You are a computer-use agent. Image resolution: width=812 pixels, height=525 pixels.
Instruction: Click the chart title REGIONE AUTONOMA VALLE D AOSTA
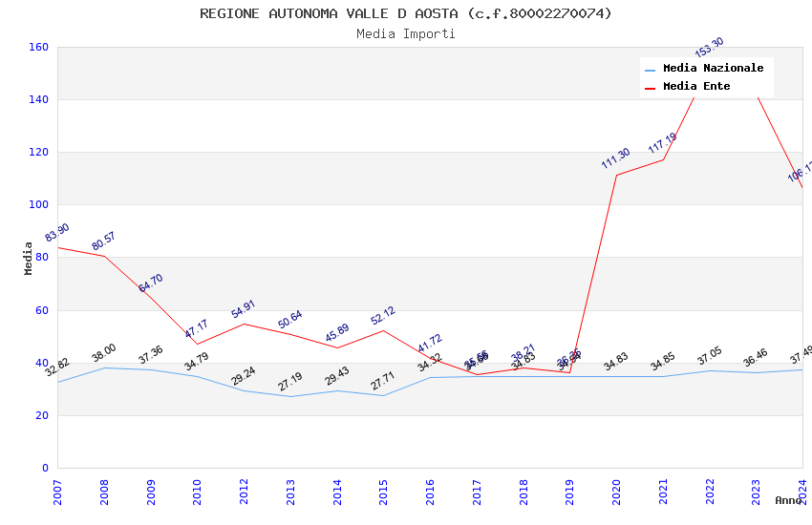[405, 13]
